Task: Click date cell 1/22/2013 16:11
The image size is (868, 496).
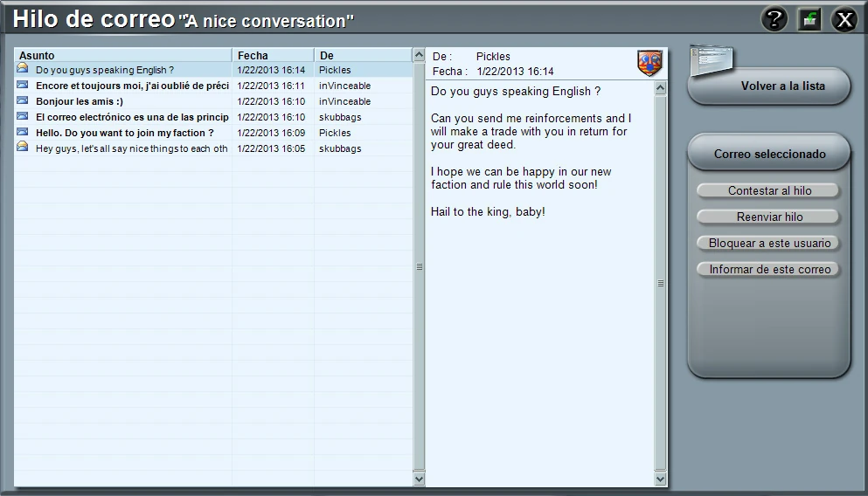Action: pyautogui.click(x=271, y=86)
